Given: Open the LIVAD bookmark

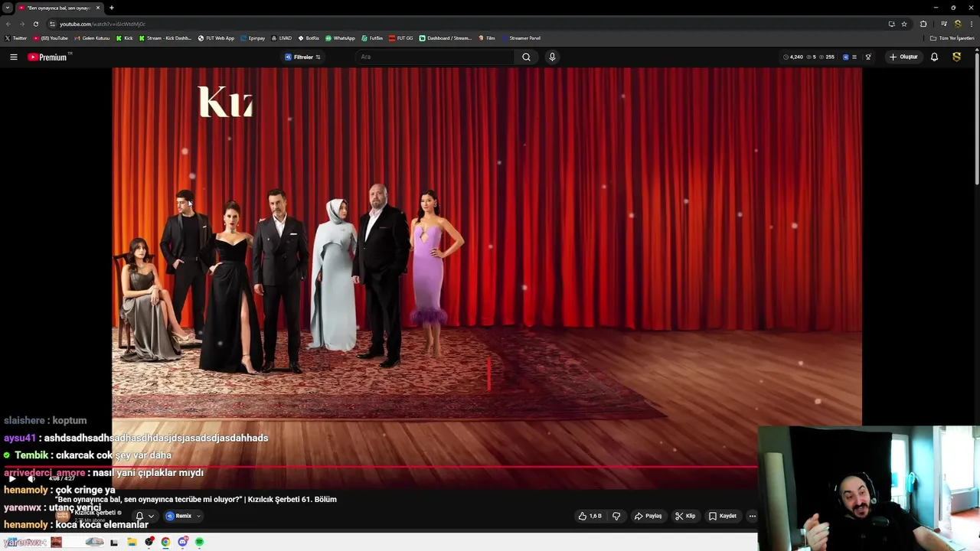Looking at the screenshot, I should point(281,38).
